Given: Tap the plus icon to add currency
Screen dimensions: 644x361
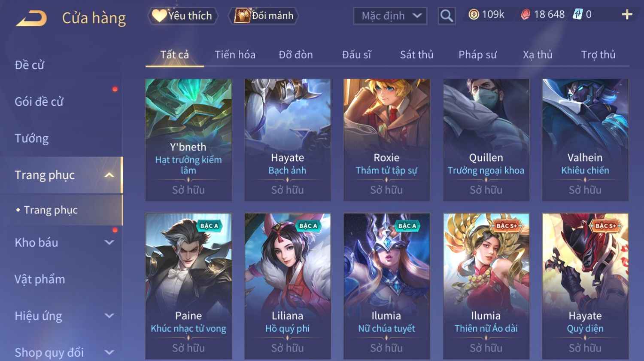Looking at the screenshot, I should pyautogui.click(x=627, y=15).
